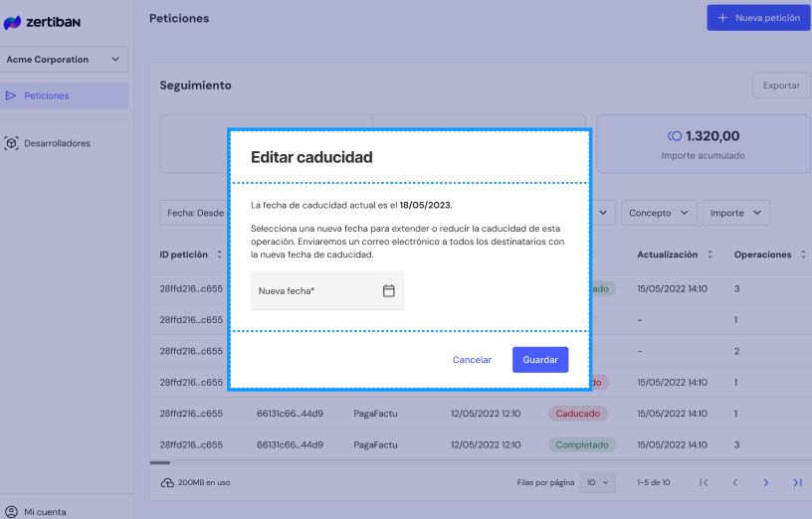The image size is (812, 519).
Task: Open the Importe filter dropdown
Action: coord(735,213)
